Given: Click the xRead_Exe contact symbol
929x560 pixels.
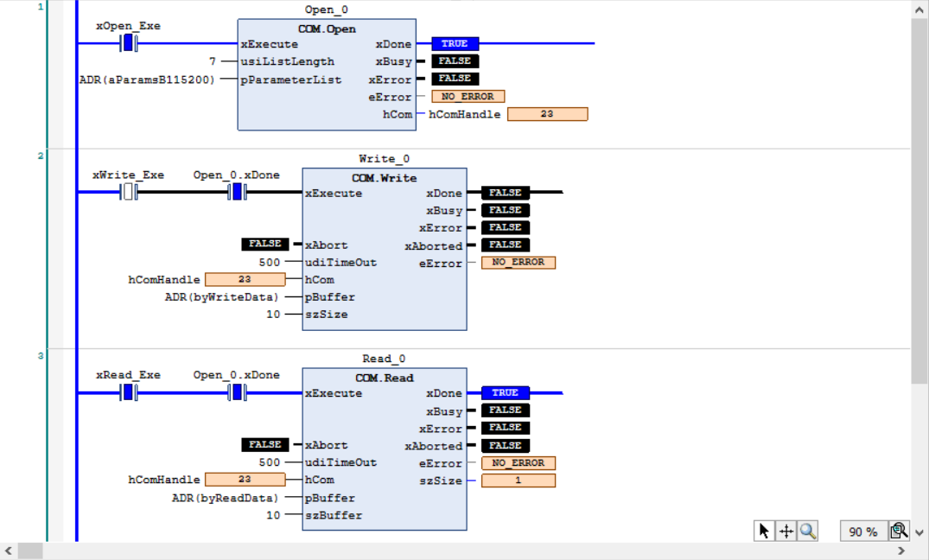Looking at the screenshot, I should click(x=129, y=392).
